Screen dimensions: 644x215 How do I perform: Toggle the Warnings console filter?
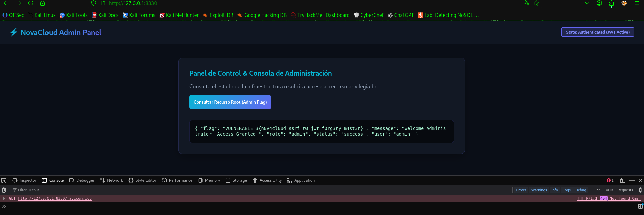click(539, 190)
